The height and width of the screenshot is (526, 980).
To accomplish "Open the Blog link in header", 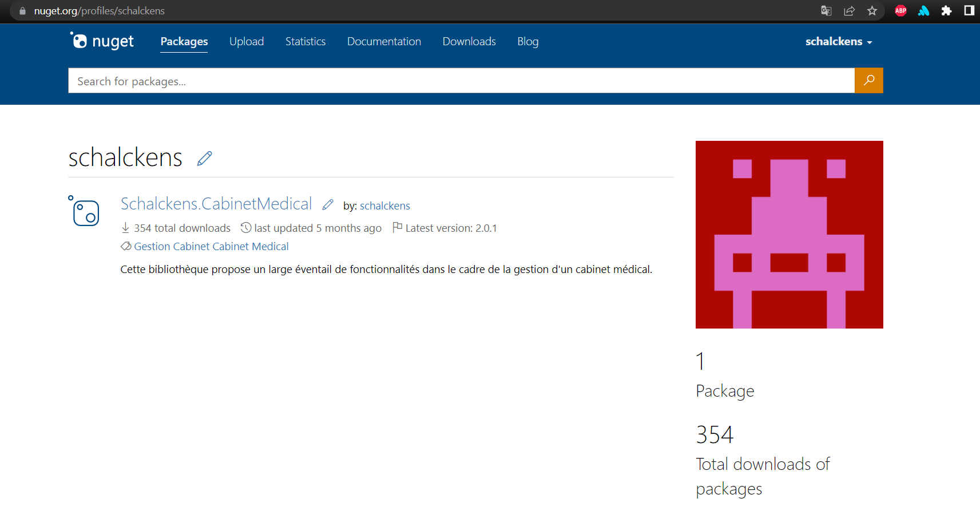I will pyautogui.click(x=528, y=41).
